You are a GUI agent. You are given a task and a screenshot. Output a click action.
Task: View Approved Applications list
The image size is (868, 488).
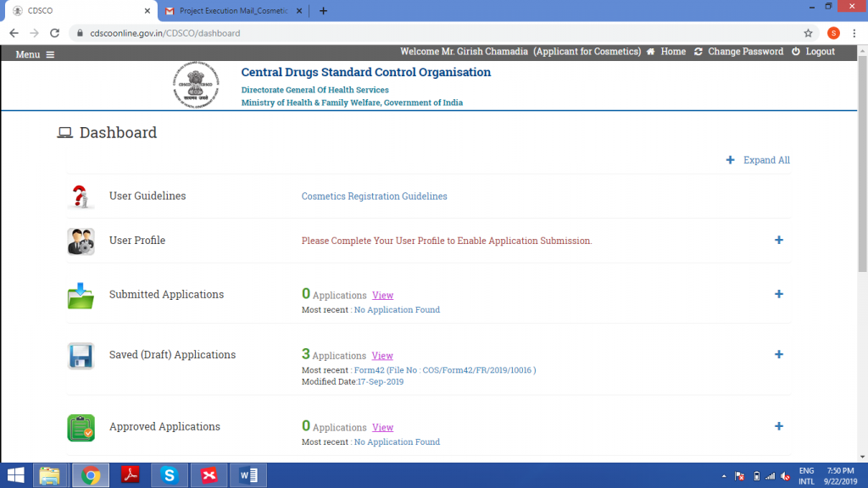tap(382, 428)
